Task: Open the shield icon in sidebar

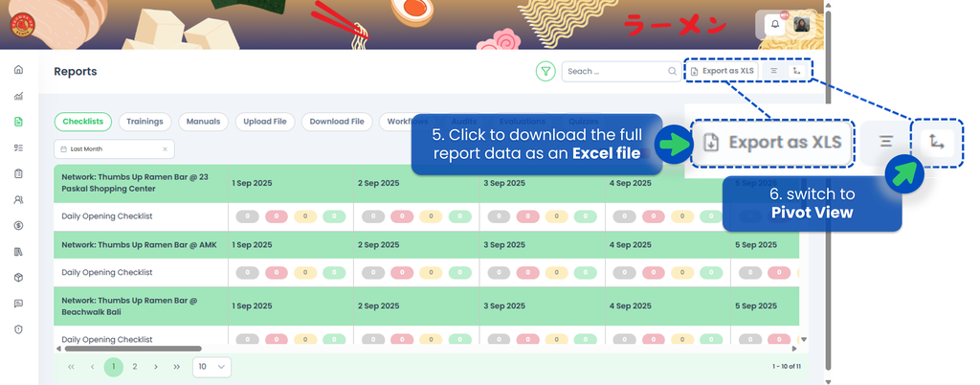Action: point(18,328)
